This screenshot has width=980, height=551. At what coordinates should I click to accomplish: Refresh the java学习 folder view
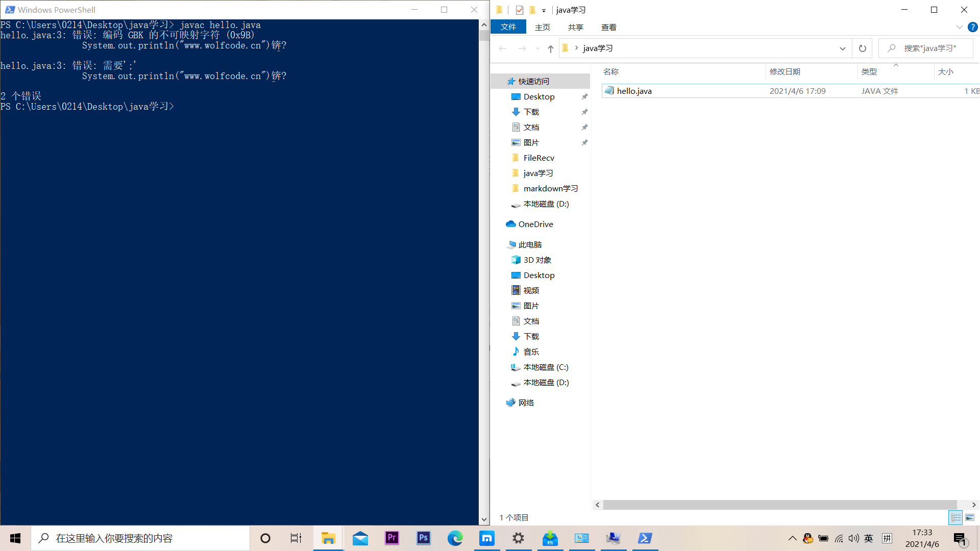pos(862,48)
